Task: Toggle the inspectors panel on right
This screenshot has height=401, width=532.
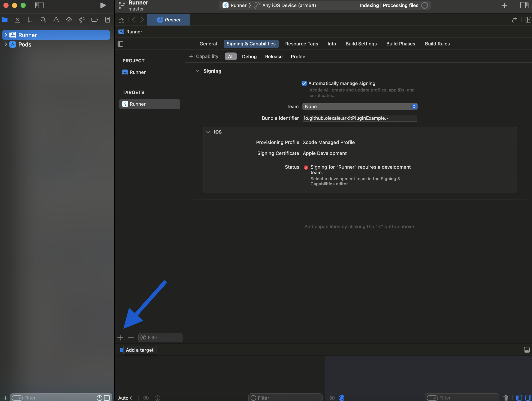Action: click(524, 5)
